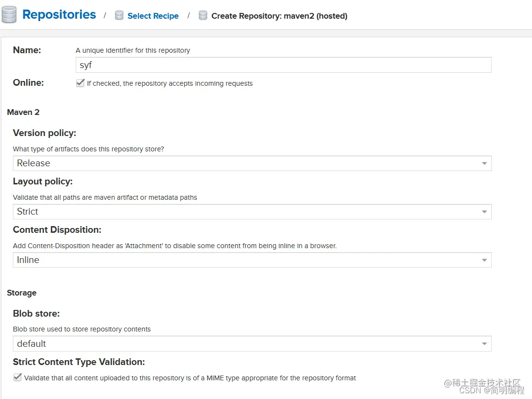The height and width of the screenshot is (399, 532).
Task: Click the large Repositories database icon
Action: point(9,15)
